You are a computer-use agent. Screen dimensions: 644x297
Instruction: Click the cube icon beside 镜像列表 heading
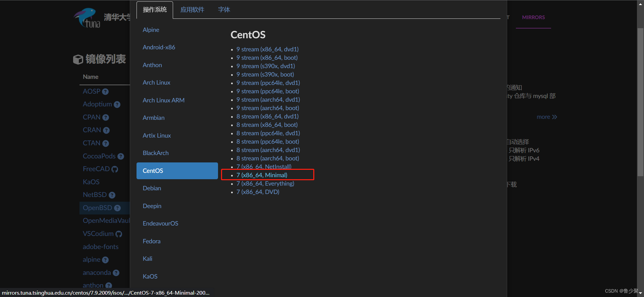coord(78,59)
